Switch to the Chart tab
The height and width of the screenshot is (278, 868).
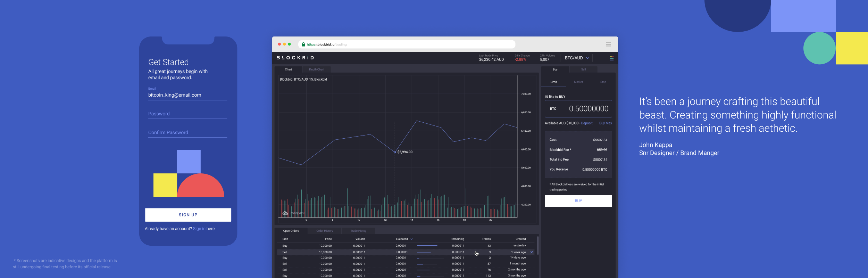pyautogui.click(x=289, y=69)
